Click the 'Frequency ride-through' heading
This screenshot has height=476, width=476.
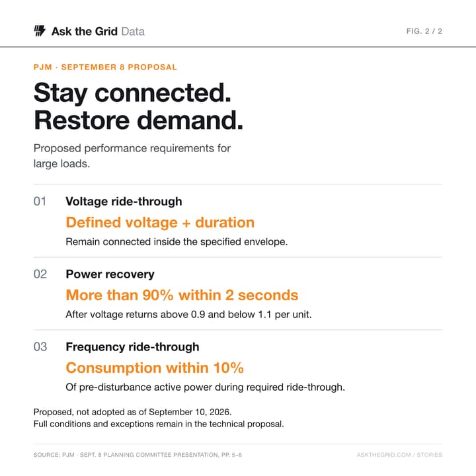click(x=132, y=346)
